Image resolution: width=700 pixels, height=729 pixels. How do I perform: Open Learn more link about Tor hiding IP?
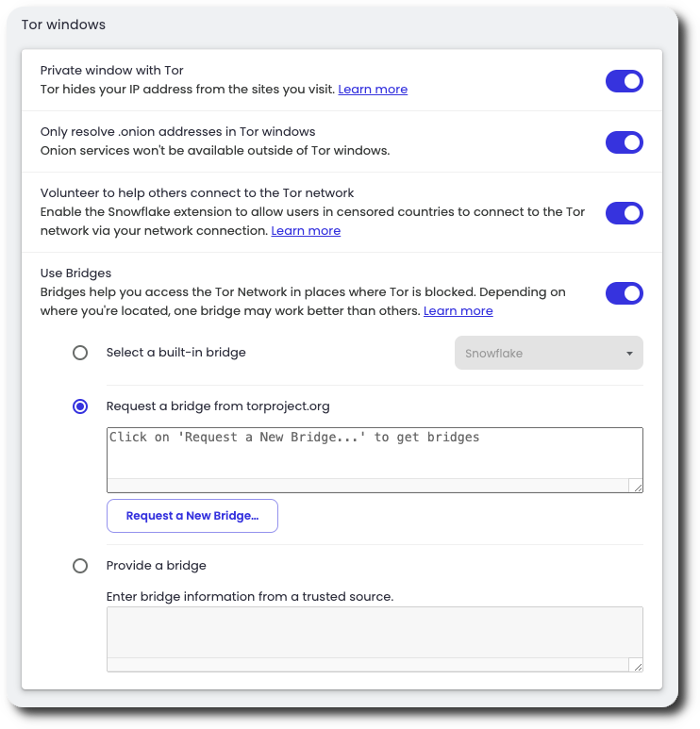373,90
